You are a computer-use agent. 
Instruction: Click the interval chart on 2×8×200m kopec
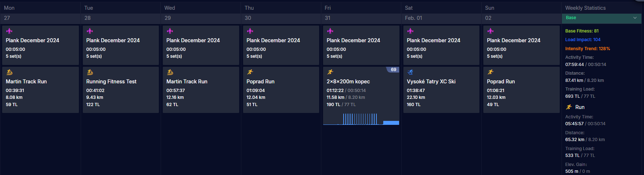(361, 119)
